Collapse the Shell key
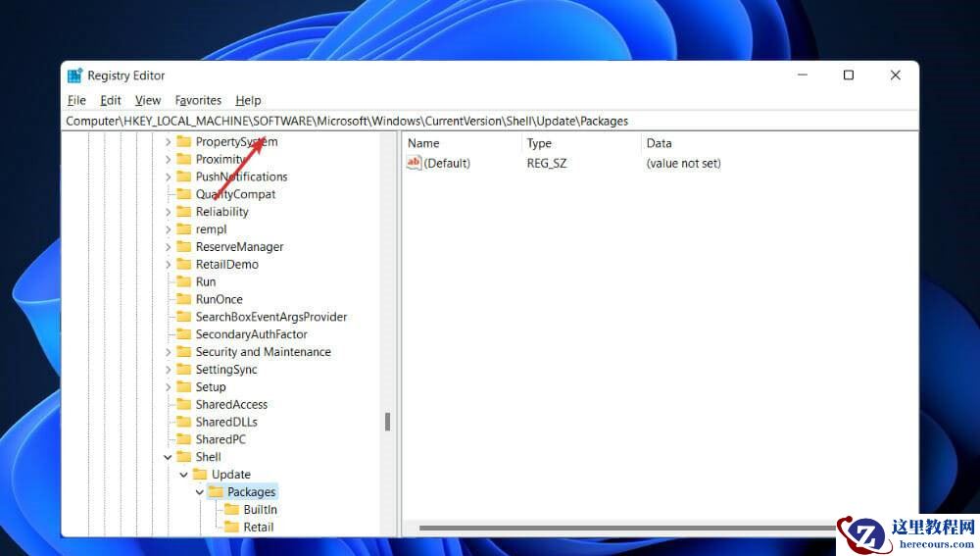Viewport: 980px width, 556px height. coord(168,457)
